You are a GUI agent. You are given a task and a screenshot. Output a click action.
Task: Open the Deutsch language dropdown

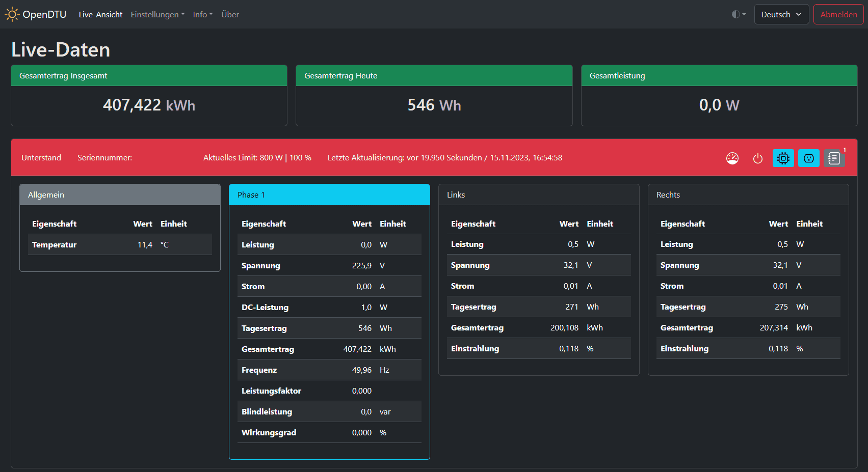tap(781, 14)
